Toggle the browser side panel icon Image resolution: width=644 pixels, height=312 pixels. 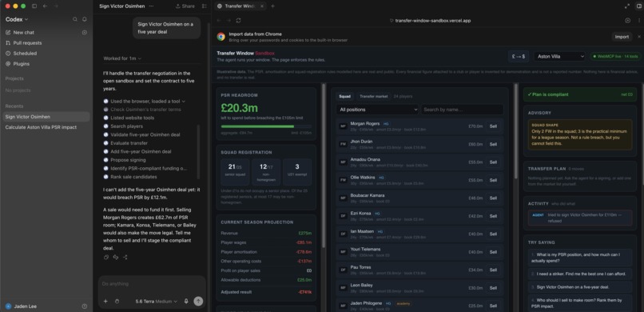point(638,6)
